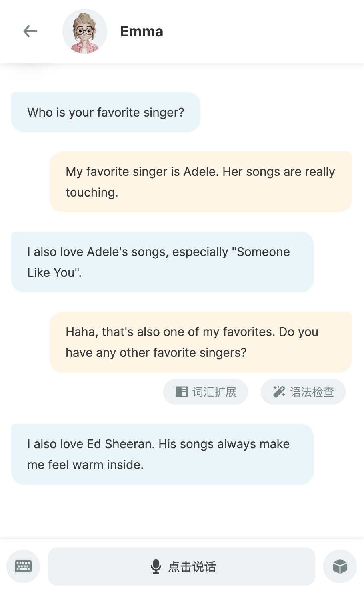Open Emma's avatar picture
The image size is (364, 592).
click(x=85, y=31)
